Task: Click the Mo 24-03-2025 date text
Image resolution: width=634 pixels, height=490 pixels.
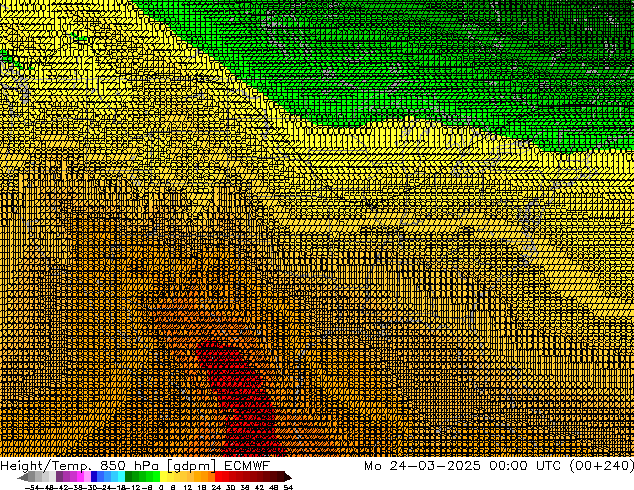Action: [x=422, y=466]
